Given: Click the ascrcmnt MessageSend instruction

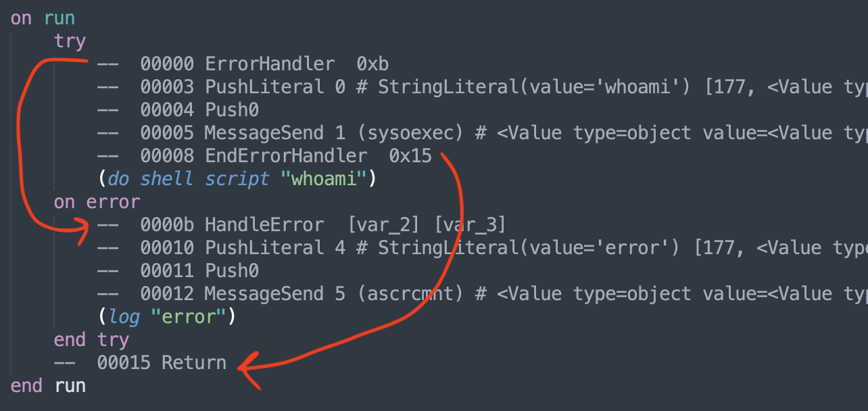Looking at the screenshot, I should click(334, 293).
